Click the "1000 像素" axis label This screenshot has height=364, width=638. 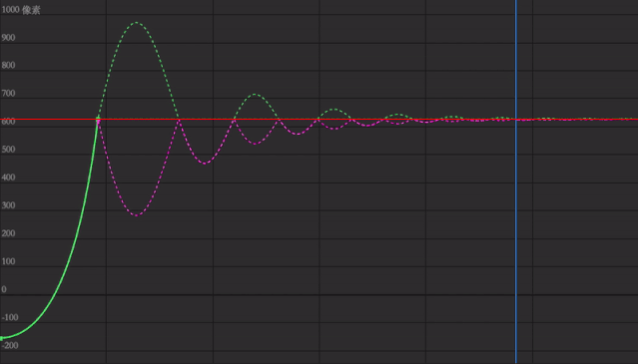21,10
